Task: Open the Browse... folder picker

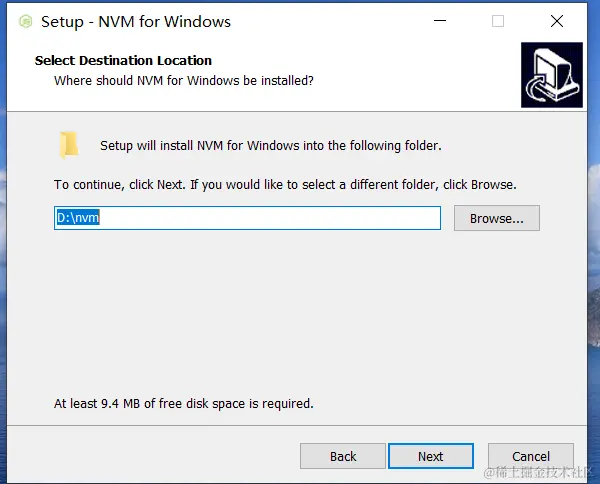Action: [496, 218]
